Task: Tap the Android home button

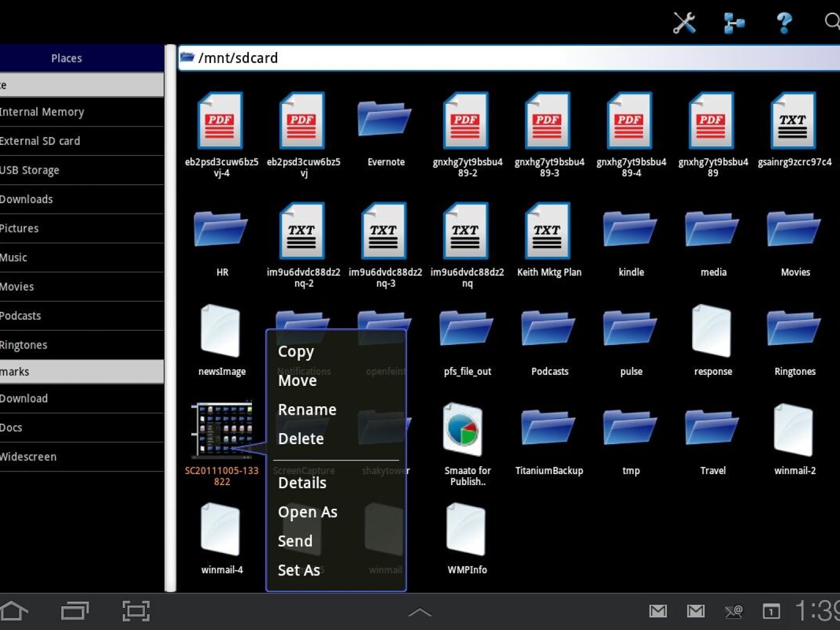Action: [14, 611]
